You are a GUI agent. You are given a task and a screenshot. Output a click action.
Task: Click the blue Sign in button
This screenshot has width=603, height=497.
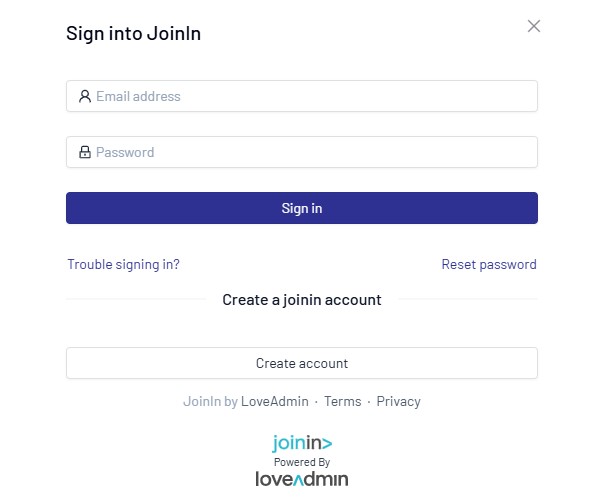point(302,208)
